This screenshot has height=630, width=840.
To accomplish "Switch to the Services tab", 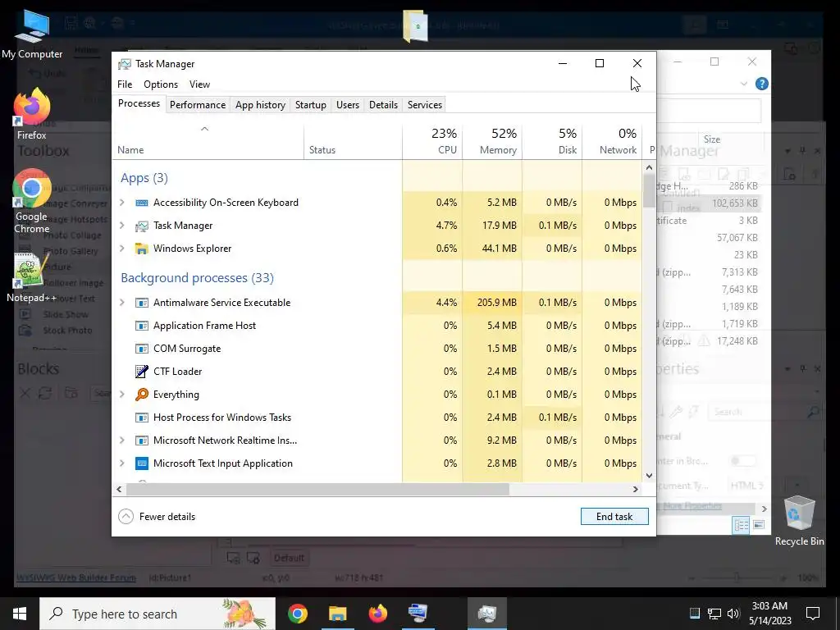I will click(425, 105).
